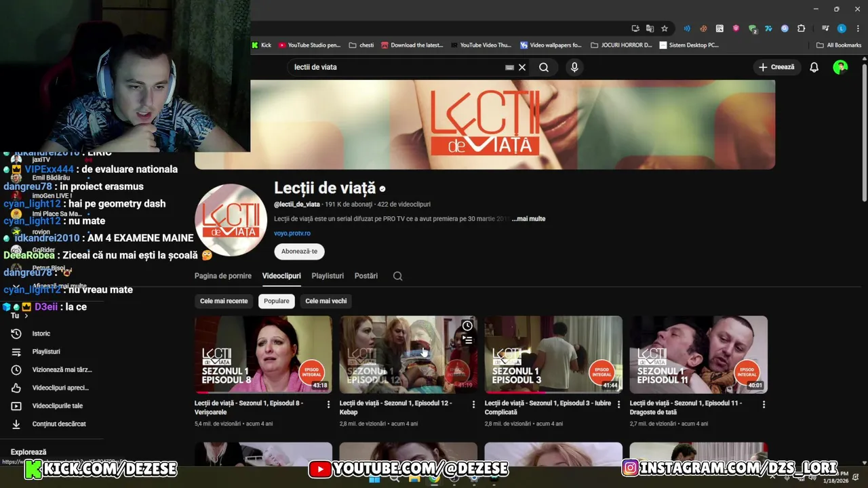The width and height of the screenshot is (868, 488).
Task: Open the Chrome profile L avatar
Action: 842,28
